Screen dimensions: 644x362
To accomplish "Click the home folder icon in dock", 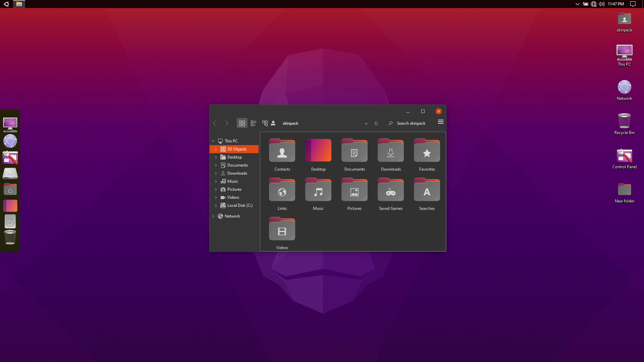I will tap(10, 190).
